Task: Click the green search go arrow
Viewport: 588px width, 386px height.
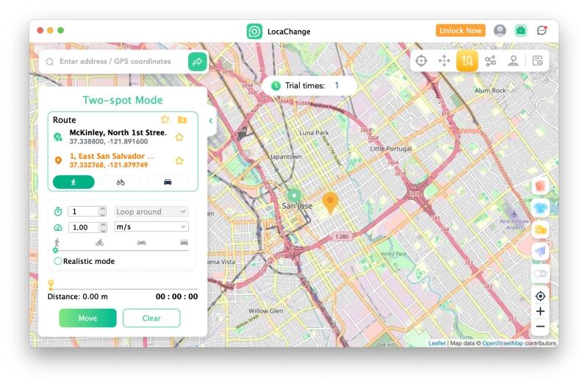Action: pos(198,62)
